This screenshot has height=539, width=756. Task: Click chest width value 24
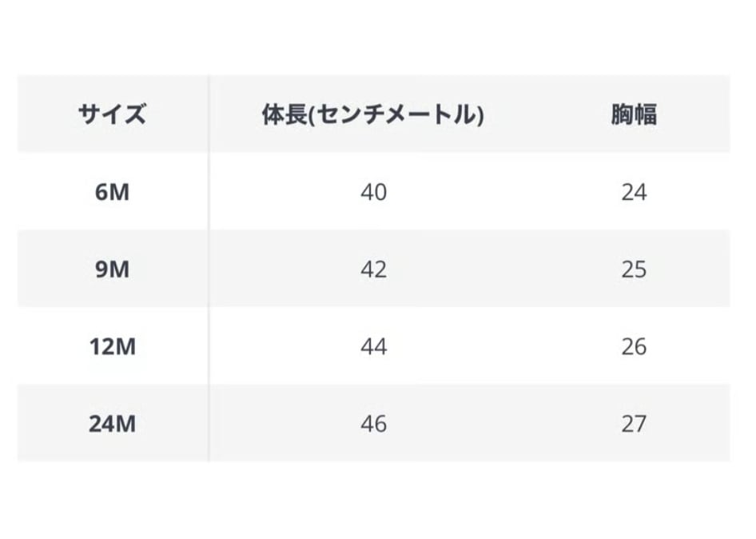tap(633, 193)
